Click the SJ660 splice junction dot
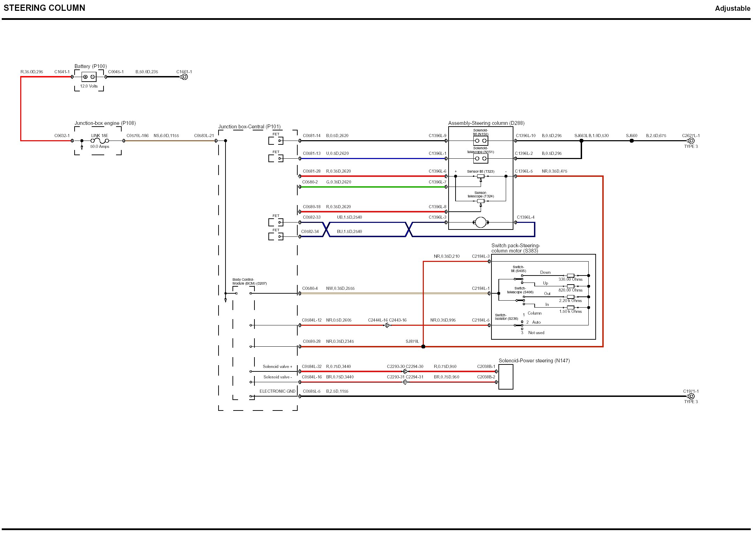 (x=632, y=141)
